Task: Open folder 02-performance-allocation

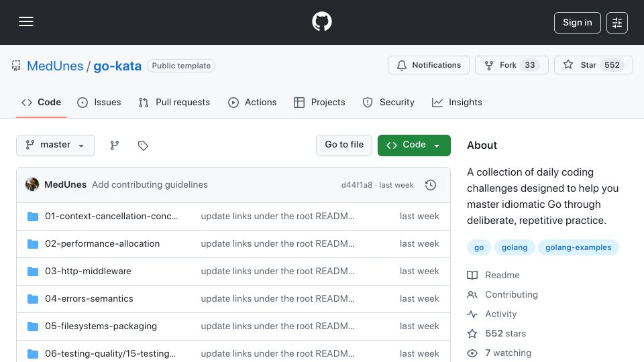Action: [102, 244]
